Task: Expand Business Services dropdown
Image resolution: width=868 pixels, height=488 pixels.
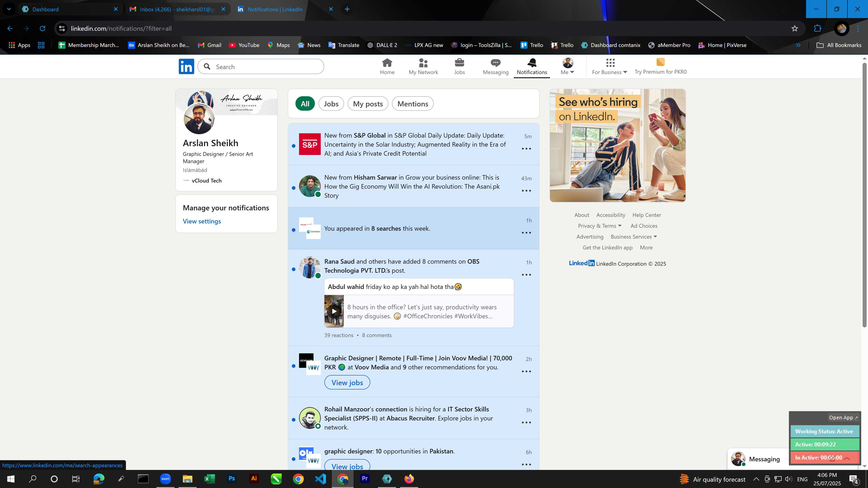Action: 633,237
